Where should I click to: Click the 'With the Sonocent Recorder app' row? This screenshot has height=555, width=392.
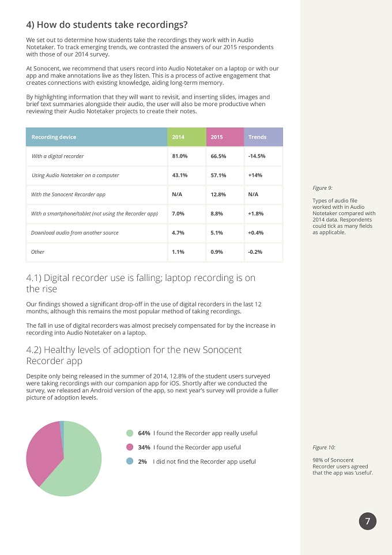click(154, 194)
